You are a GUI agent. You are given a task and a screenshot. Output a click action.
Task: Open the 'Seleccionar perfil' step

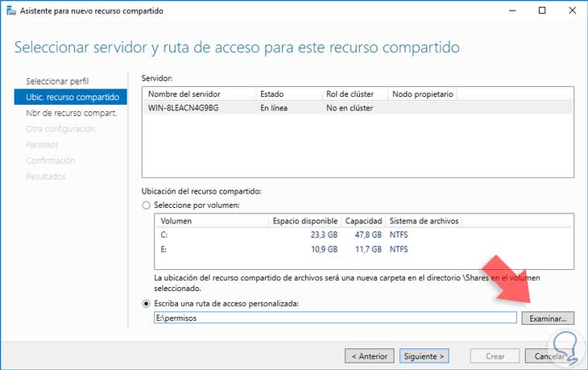(x=57, y=81)
